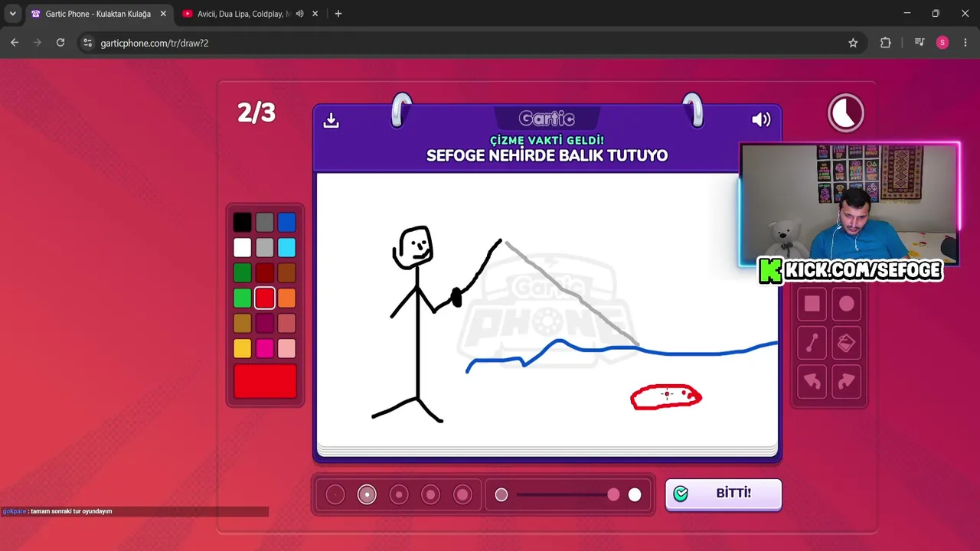Image resolution: width=980 pixels, height=551 pixels.
Task: Close the Gartic Phone tab
Action: 163,14
